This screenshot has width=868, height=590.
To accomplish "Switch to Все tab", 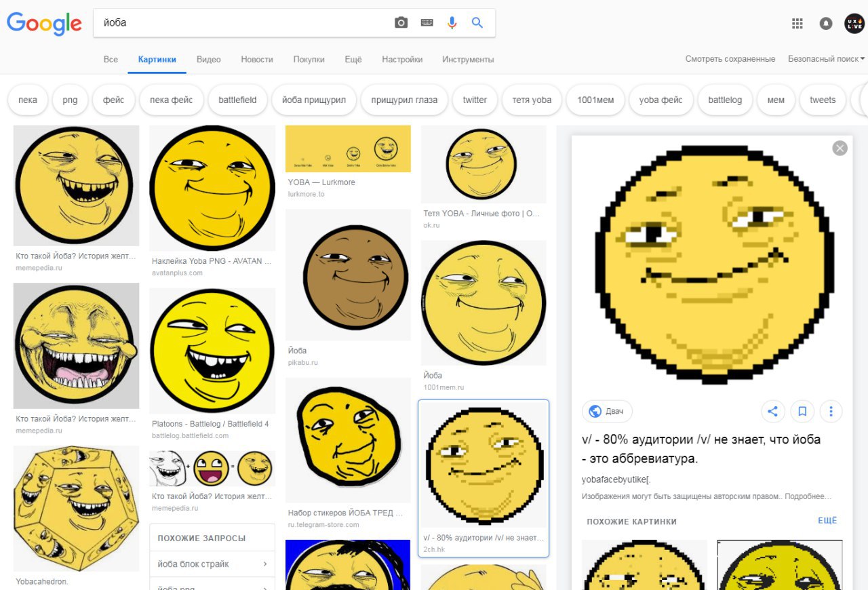I will point(111,60).
